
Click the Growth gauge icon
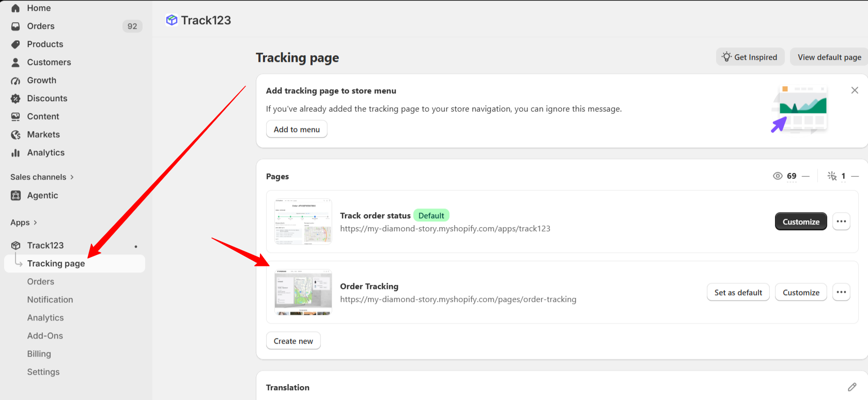point(16,81)
